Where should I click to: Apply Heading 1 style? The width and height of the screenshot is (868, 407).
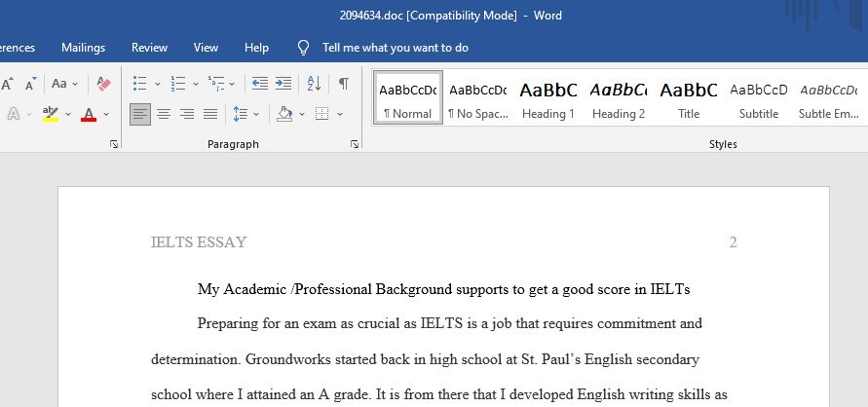548,97
